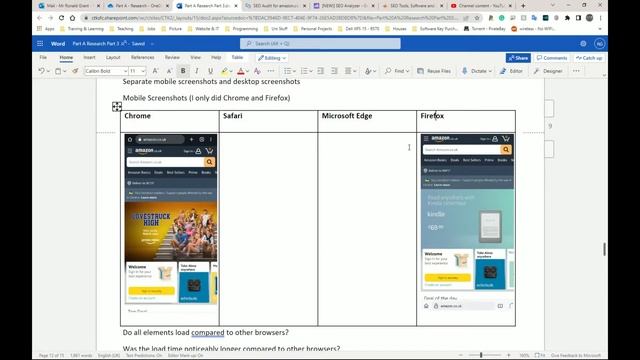This screenshot has height=360, width=640.
Task: Open the ribbon overflow ellipsis menu
Action: click(576, 71)
